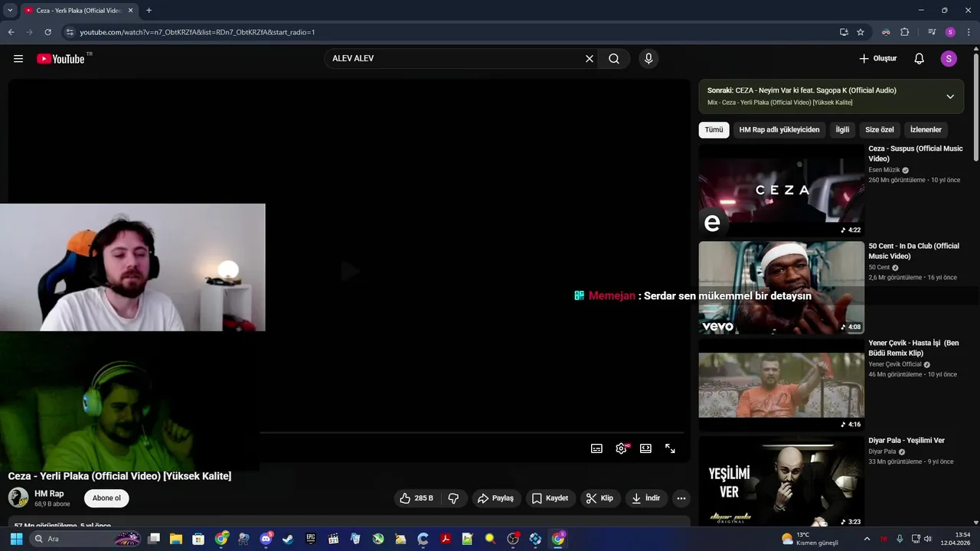Bookmark this page with star
This screenshot has width=980, height=551.
pyautogui.click(x=861, y=32)
